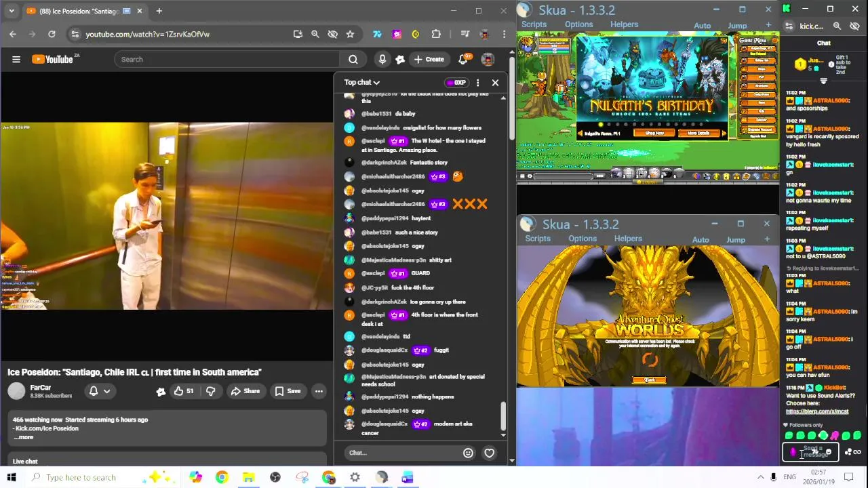Show hidden system tray icons chevron
868x488 pixels.
pos(760,477)
